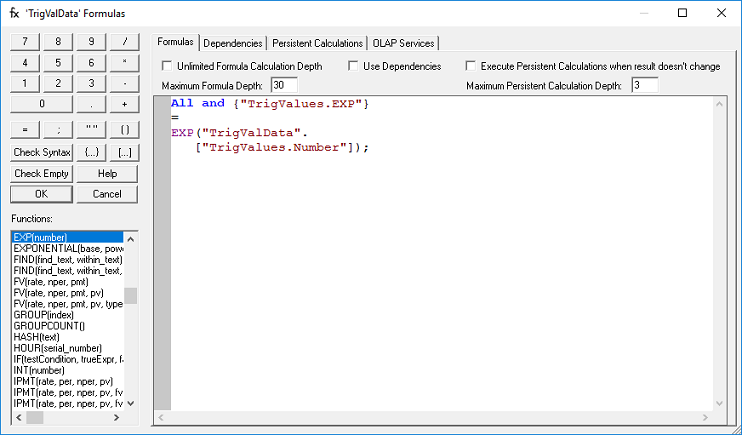Image resolution: width=742 pixels, height=435 pixels.
Task: Click the square brackets [...] button
Action: tap(123, 152)
